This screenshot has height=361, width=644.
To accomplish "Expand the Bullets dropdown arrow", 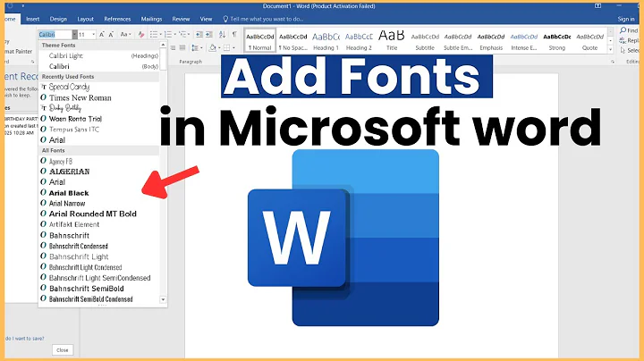I will tap(160, 35).
